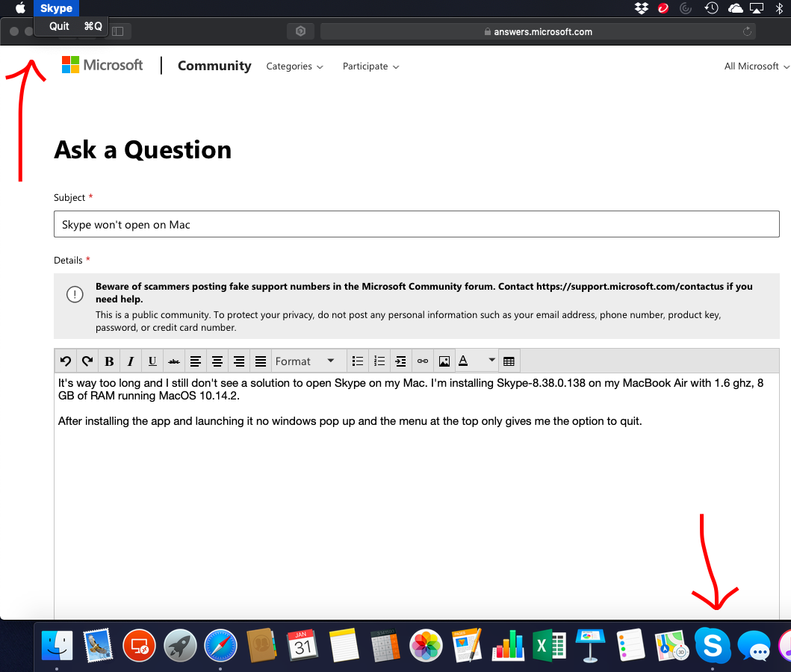Open Reminders from the Dock
The width and height of the screenshot is (791, 672).
click(x=630, y=645)
